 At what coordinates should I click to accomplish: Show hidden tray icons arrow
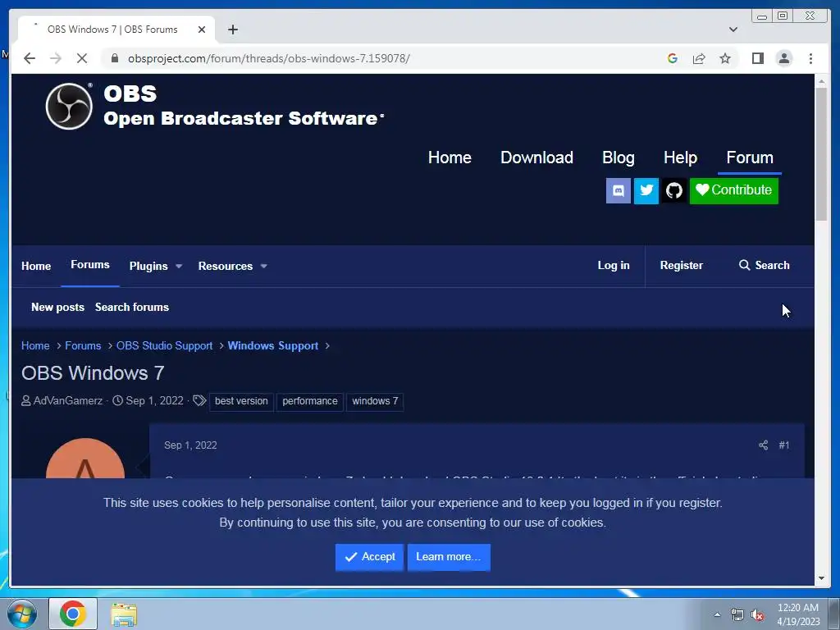(x=717, y=614)
